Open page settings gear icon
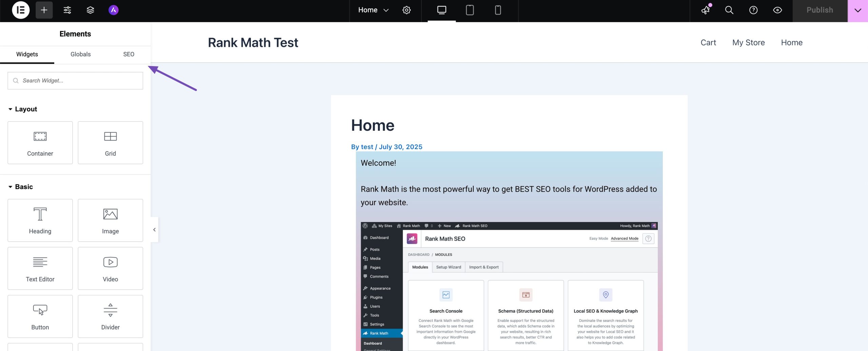Image resolution: width=868 pixels, height=351 pixels. 406,10
